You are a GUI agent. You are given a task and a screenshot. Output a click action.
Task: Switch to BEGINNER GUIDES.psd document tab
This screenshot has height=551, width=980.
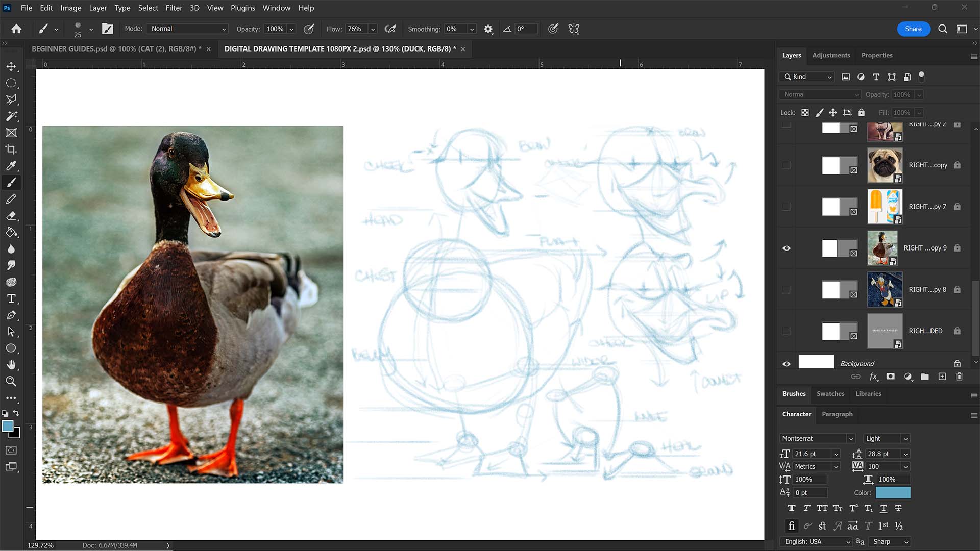pyautogui.click(x=116, y=48)
